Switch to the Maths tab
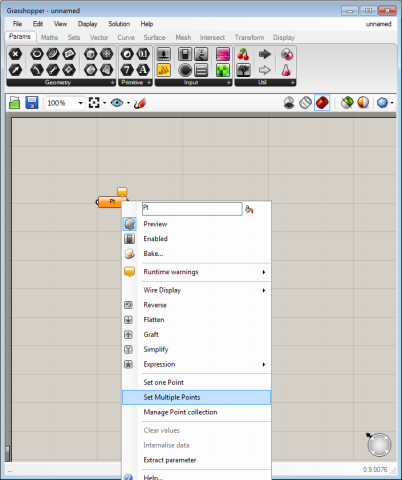The height and width of the screenshot is (480, 402). 49,37
